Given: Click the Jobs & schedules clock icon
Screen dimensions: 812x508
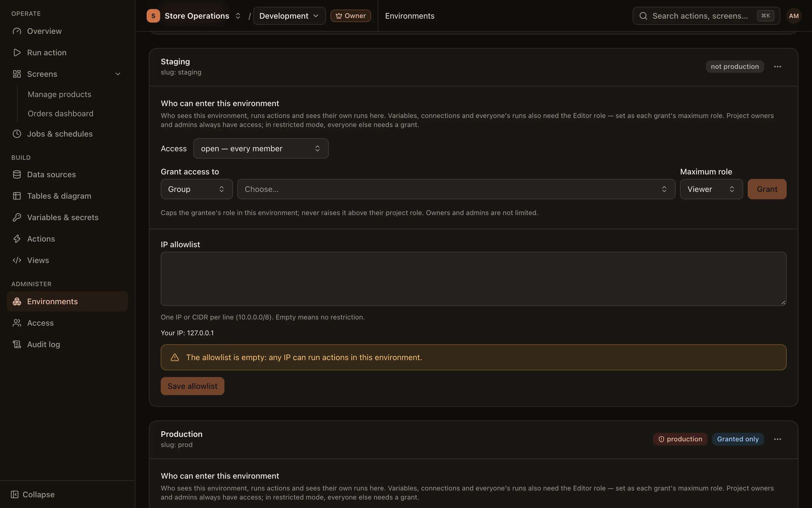Looking at the screenshot, I should click(17, 134).
